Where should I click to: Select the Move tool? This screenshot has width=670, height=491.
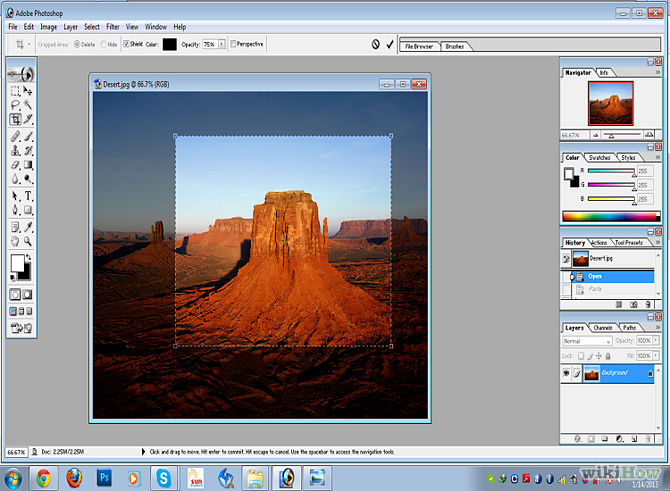tap(28, 91)
